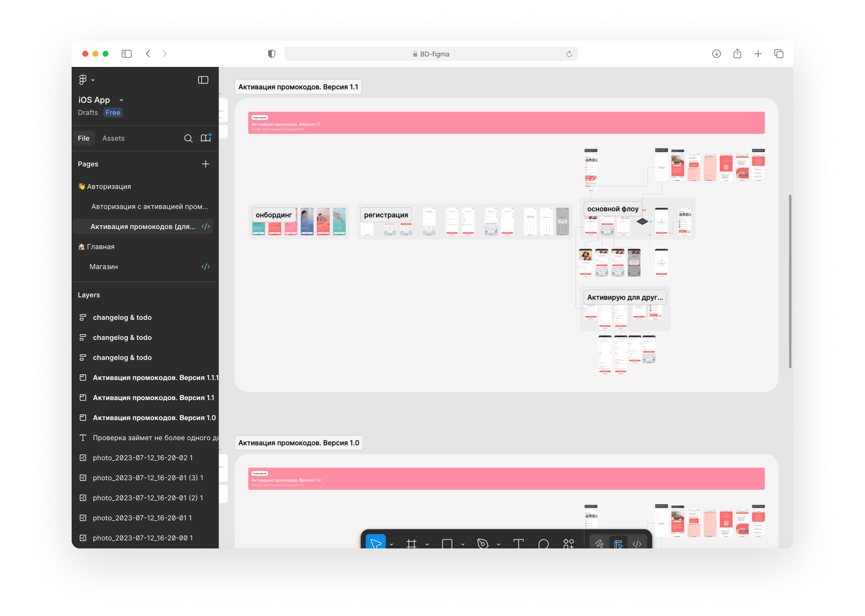Screen dimensions: 865x616
Task: Open the Магазин page
Action: (103, 267)
